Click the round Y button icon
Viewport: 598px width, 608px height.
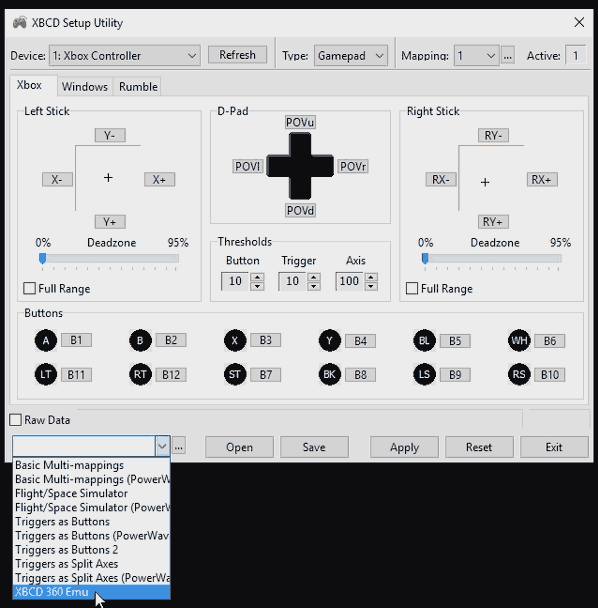point(330,340)
